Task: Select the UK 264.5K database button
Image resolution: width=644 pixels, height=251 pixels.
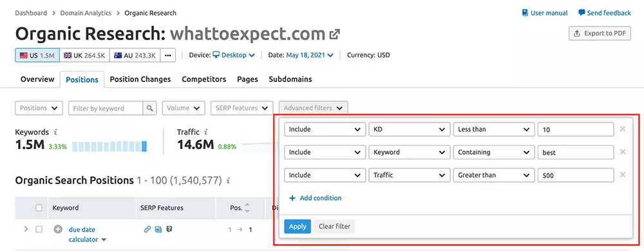Action: click(84, 55)
